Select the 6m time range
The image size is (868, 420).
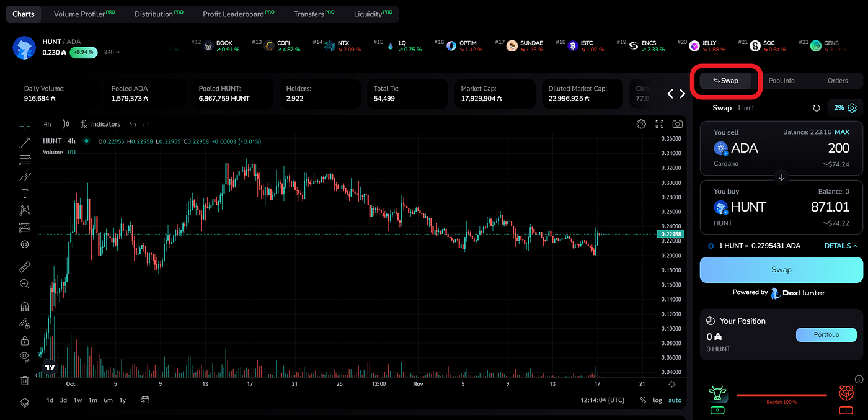tap(108, 400)
